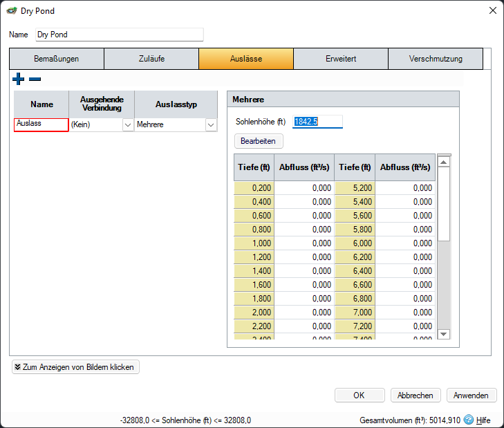504x428 pixels.
Task: Remove selected outlet with minus icon
Action: click(35, 79)
